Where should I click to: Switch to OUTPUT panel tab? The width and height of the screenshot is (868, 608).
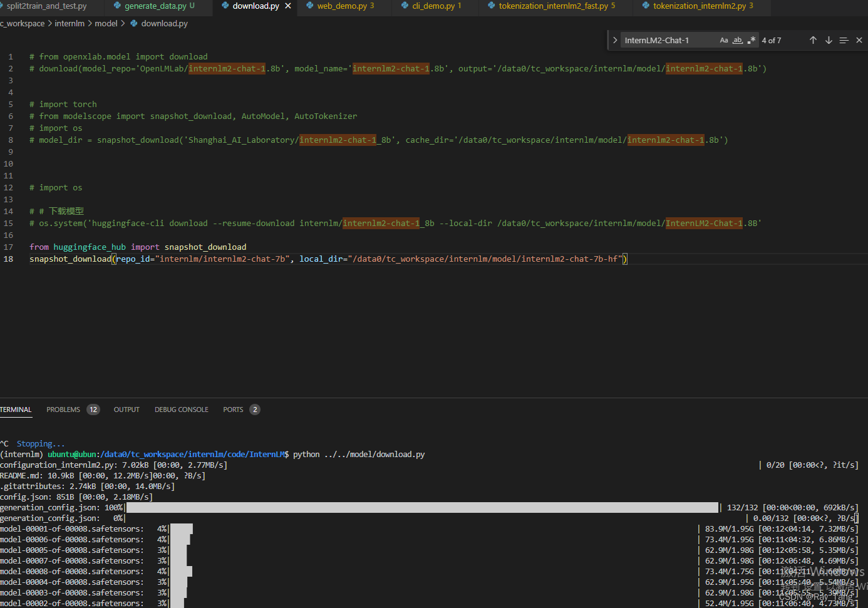coord(127,410)
